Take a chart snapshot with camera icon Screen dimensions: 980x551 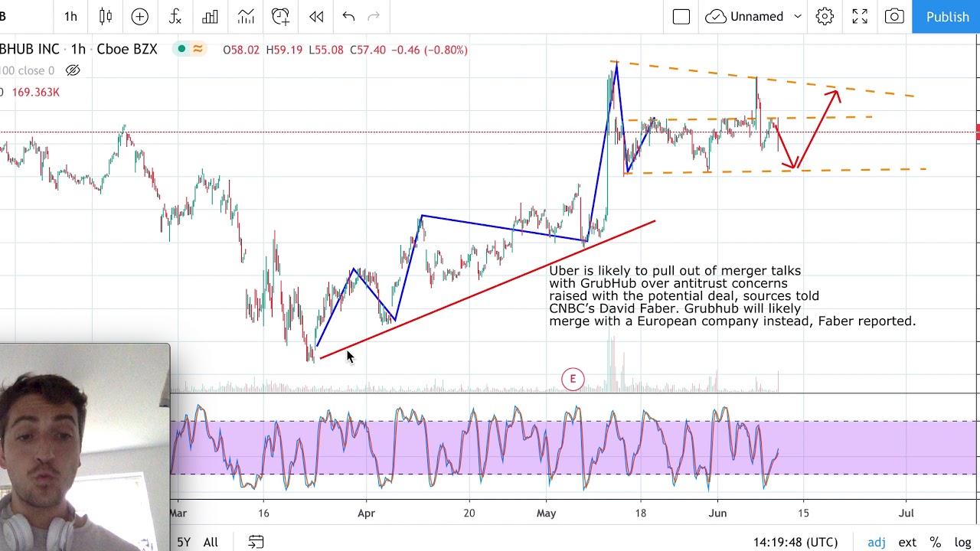click(x=894, y=16)
